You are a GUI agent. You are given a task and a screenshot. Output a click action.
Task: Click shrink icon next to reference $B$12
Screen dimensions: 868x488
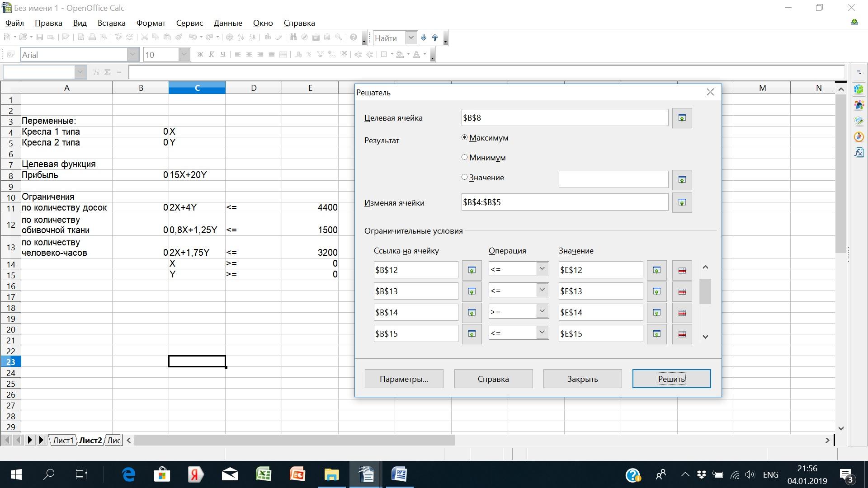472,270
